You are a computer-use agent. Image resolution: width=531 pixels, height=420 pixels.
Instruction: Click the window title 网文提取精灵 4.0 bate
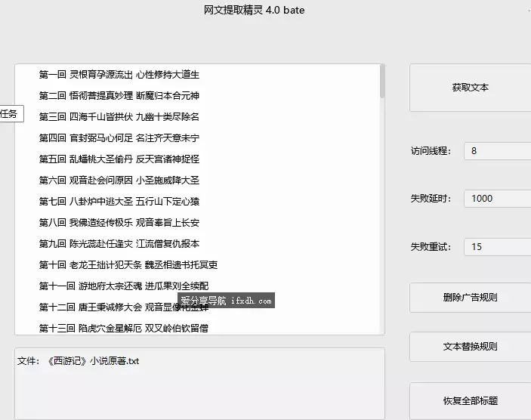click(x=254, y=10)
